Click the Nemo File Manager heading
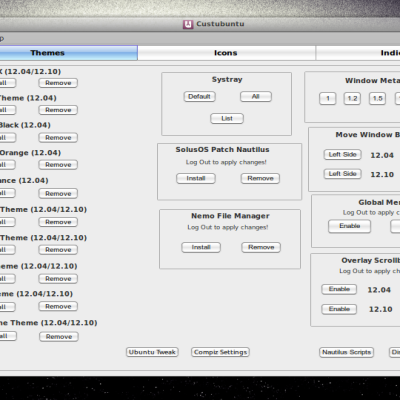Image resolution: width=400 pixels, height=400 pixels. (230, 216)
